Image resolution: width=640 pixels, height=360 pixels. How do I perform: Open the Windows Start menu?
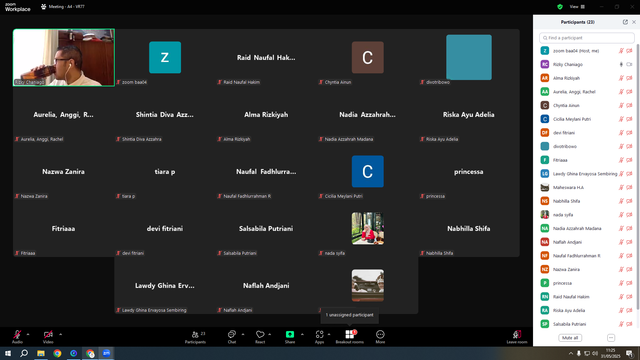[8, 353]
